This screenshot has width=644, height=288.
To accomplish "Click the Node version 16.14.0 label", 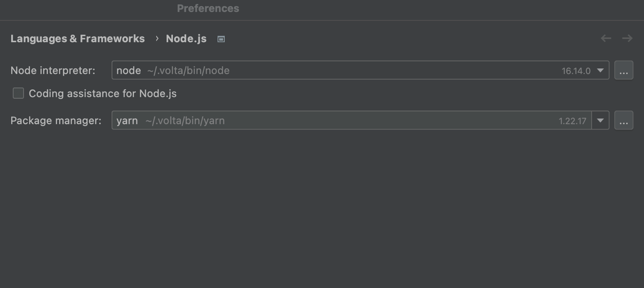I will [576, 71].
